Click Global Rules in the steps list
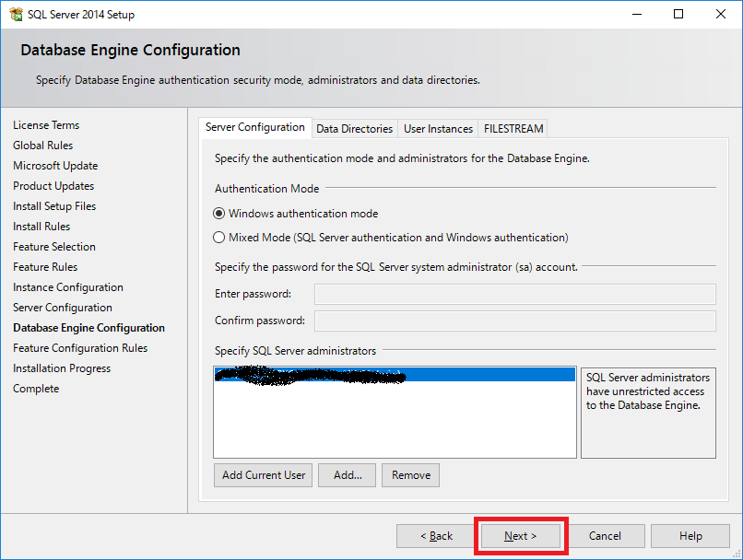Viewport: 743px width, 560px height. tap(42, 146)
